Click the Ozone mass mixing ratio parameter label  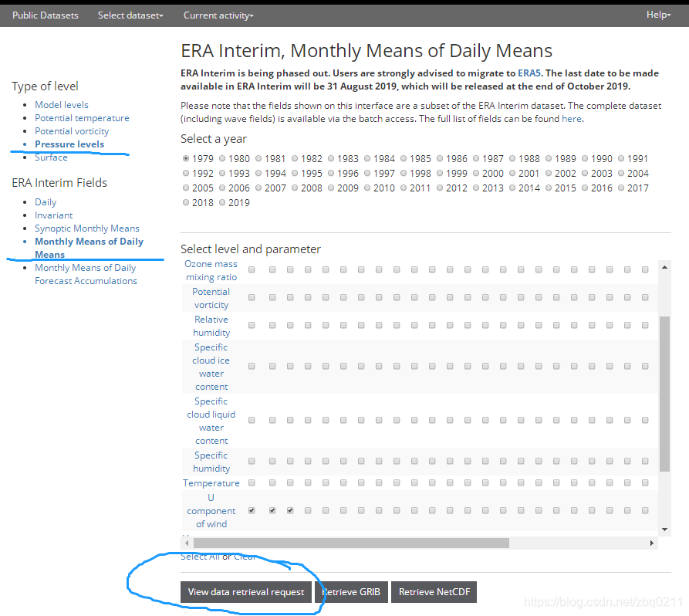(211, 270)
